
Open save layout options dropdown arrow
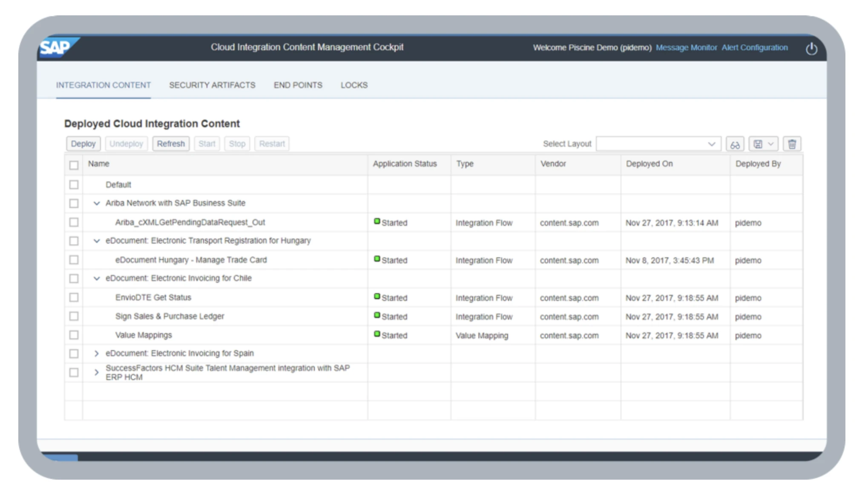click(x=770, y=144)
